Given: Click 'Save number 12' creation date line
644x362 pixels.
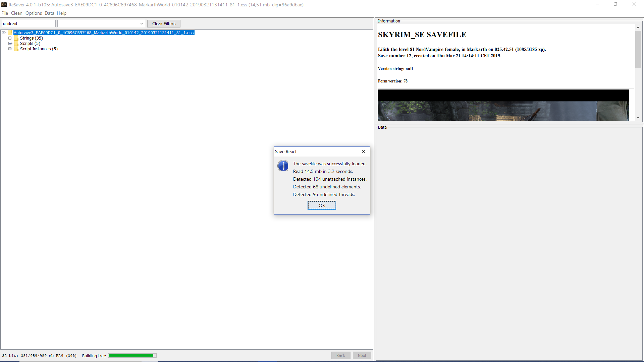Looking at the screenshot, I should tap(440, 56).
